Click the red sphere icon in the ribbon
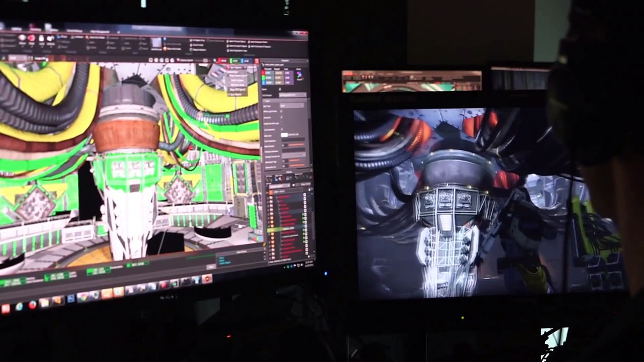This screenshot has height=362, width=644. [x=32, y=38]
